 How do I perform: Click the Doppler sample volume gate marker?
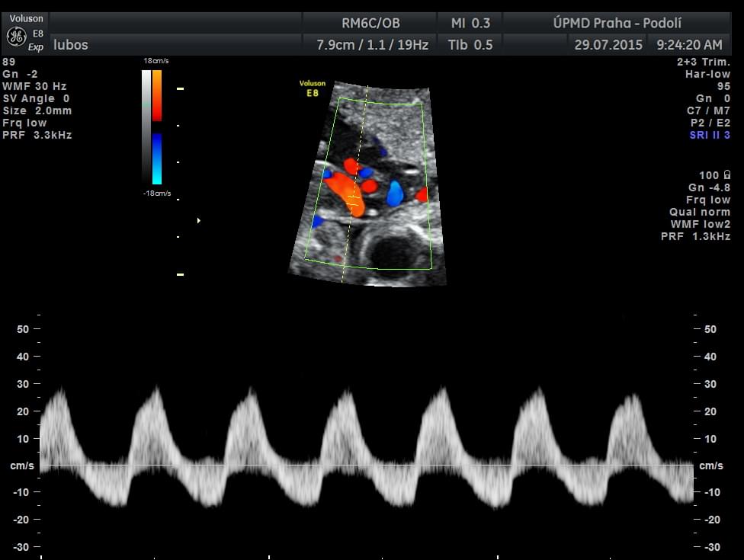tap(353, 200)
